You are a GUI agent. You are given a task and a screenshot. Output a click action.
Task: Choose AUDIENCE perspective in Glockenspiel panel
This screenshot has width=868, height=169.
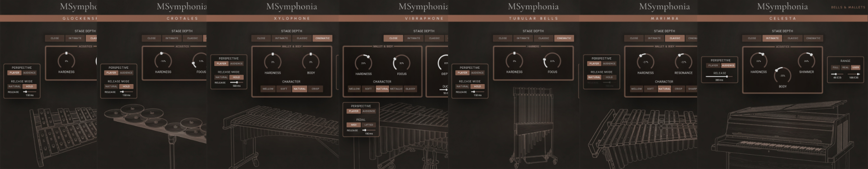pos(29,73)
